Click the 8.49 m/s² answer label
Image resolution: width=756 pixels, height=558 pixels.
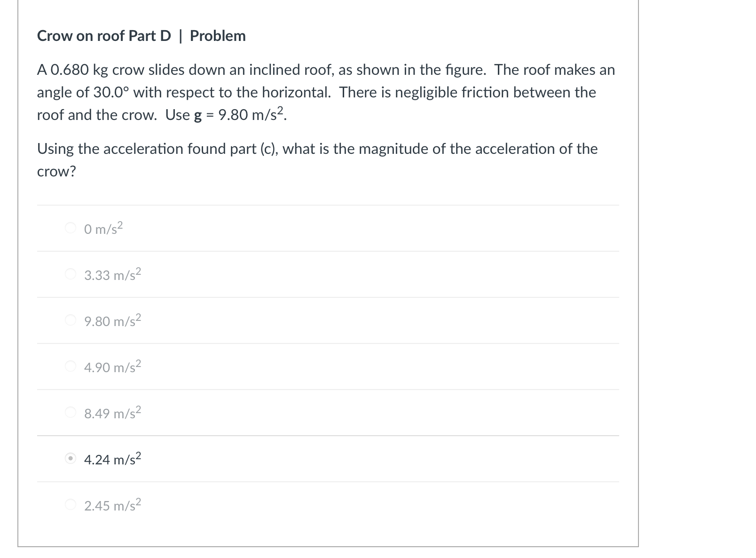click(113, 413)
